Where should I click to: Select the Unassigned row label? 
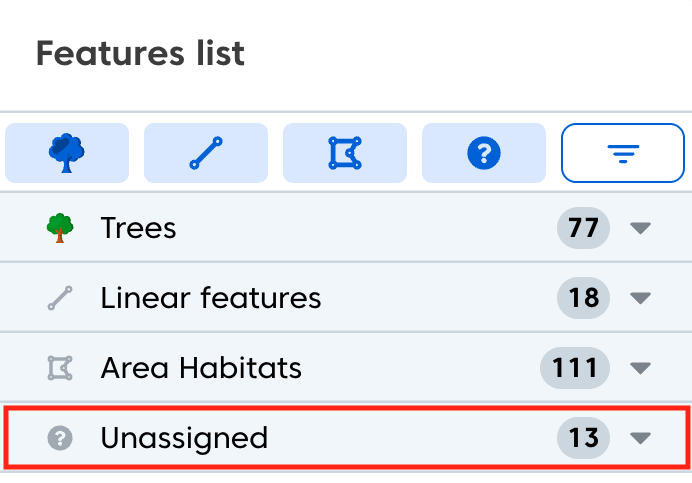[x=184, y=438]
